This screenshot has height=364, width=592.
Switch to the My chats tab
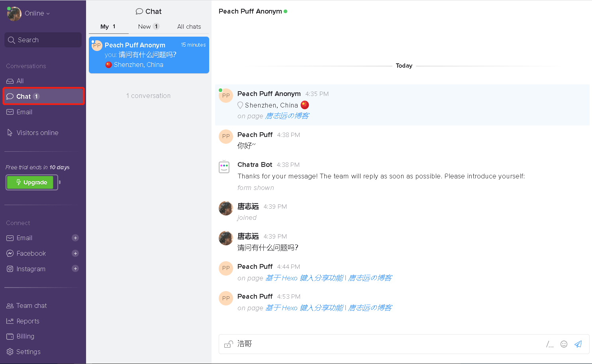click(x=108, y=27)
